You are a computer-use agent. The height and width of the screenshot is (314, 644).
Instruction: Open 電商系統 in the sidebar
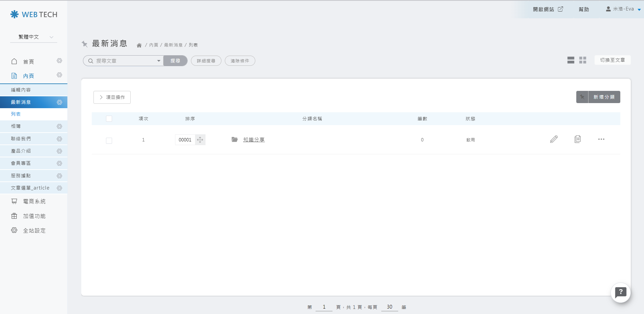[x=34, y=201]
